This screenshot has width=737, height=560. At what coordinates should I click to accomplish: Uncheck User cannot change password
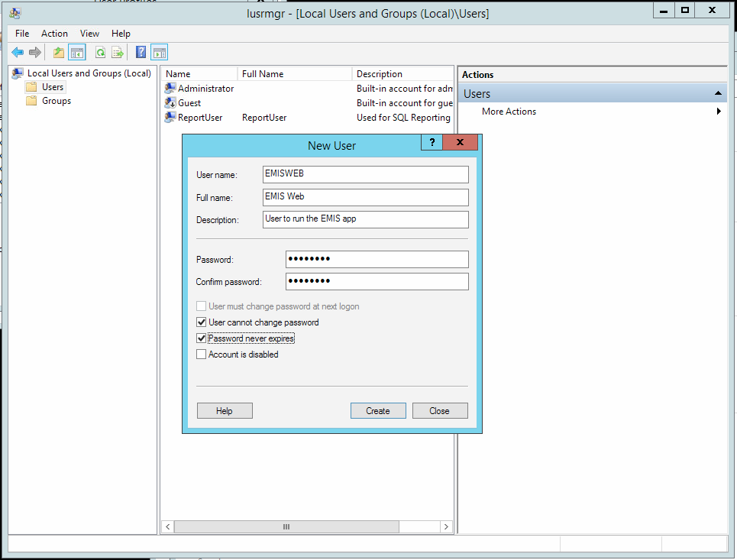[x=202, y=322]
